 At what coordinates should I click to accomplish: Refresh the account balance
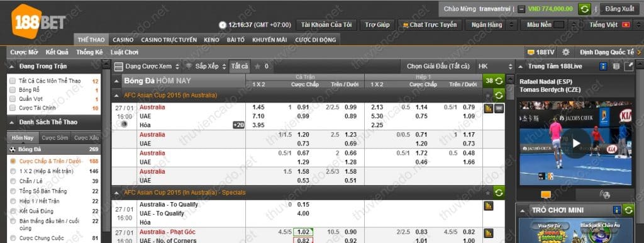coord(584,9)
